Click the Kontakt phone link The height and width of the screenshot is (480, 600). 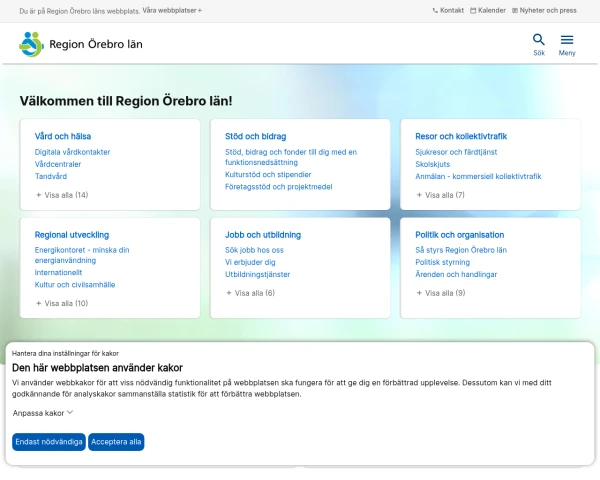[448, 10]
